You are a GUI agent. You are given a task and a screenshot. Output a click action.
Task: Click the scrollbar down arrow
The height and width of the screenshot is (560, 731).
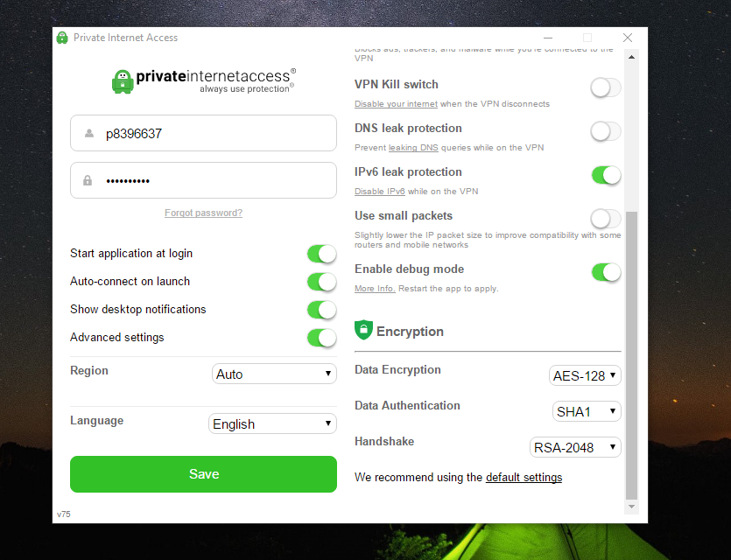coord(631,507)
